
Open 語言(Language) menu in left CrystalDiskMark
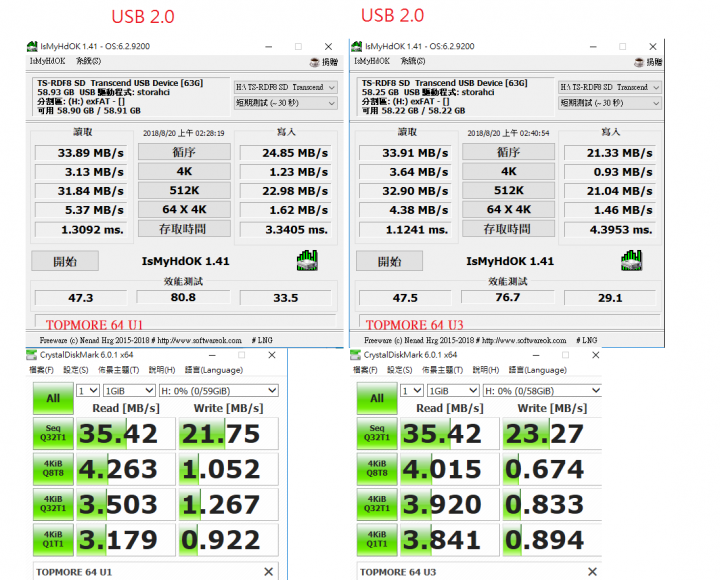214,370
